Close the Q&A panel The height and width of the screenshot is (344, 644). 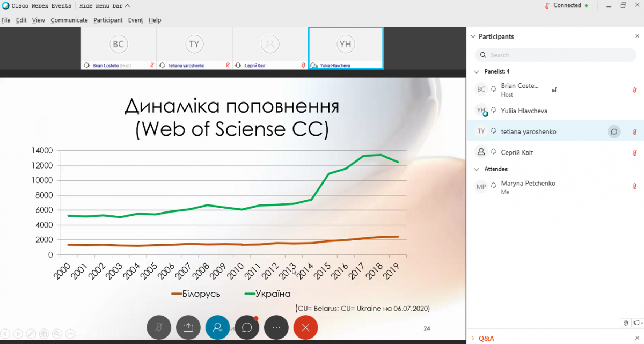(x=637, y=338)
